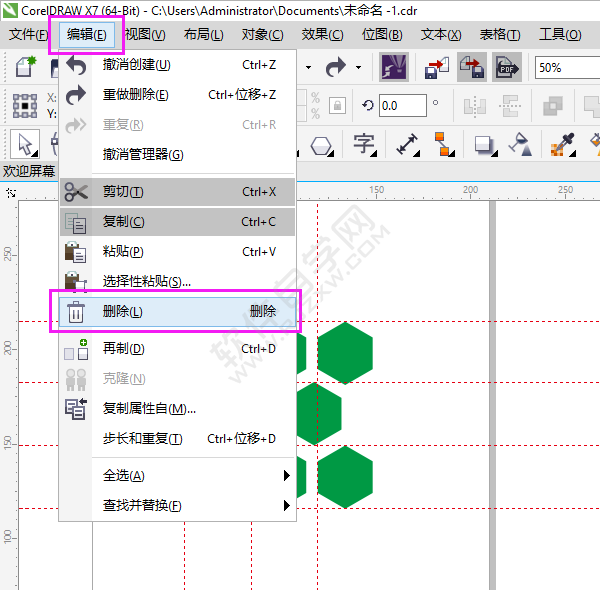The image size is (600, 590).
Task: Select the Color Eyedropper tool
Action: point(563,145)
